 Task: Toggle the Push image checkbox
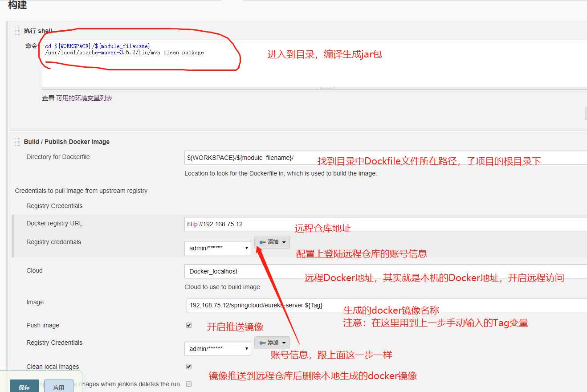coord(189,325)
